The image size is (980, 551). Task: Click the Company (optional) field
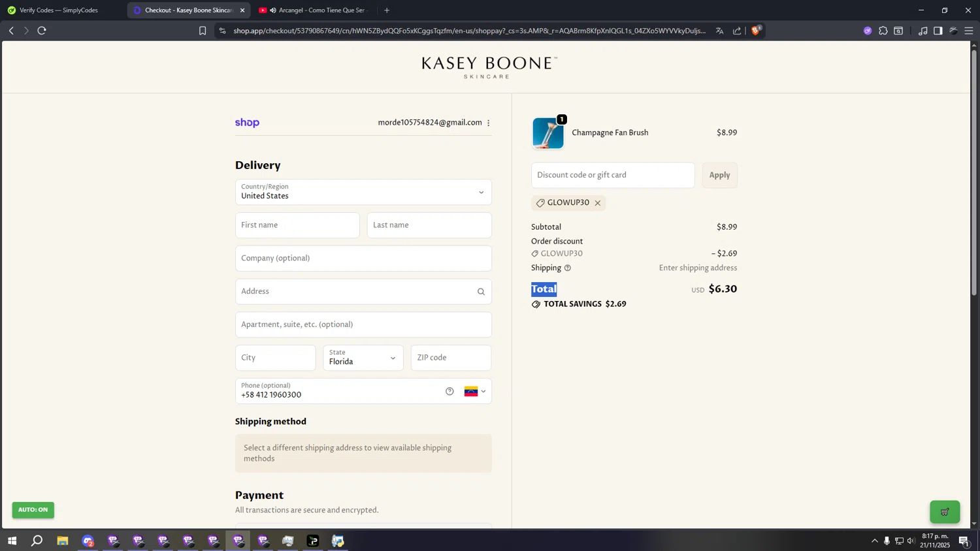pos(363,259)
